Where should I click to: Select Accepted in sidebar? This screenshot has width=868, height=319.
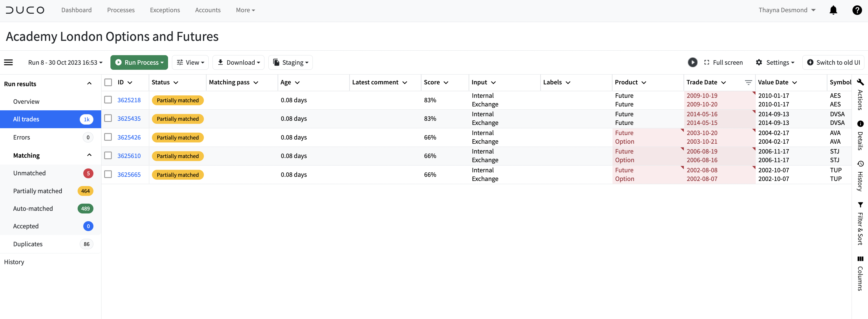50,226
